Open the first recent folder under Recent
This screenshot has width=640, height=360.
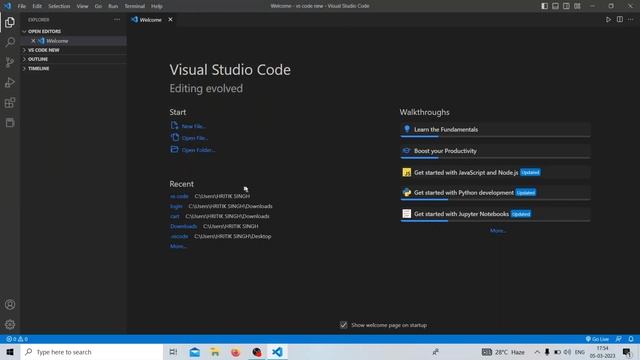click(179, 196)
